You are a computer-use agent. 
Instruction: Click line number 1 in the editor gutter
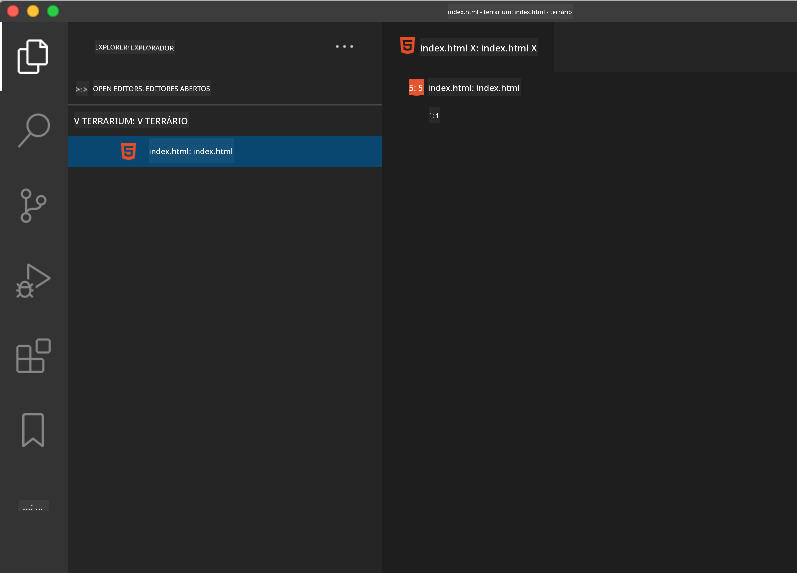point(435,116)
